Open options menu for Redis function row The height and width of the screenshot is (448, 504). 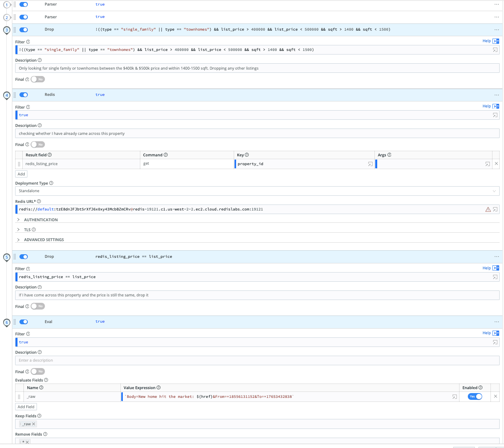coord(496,95)
